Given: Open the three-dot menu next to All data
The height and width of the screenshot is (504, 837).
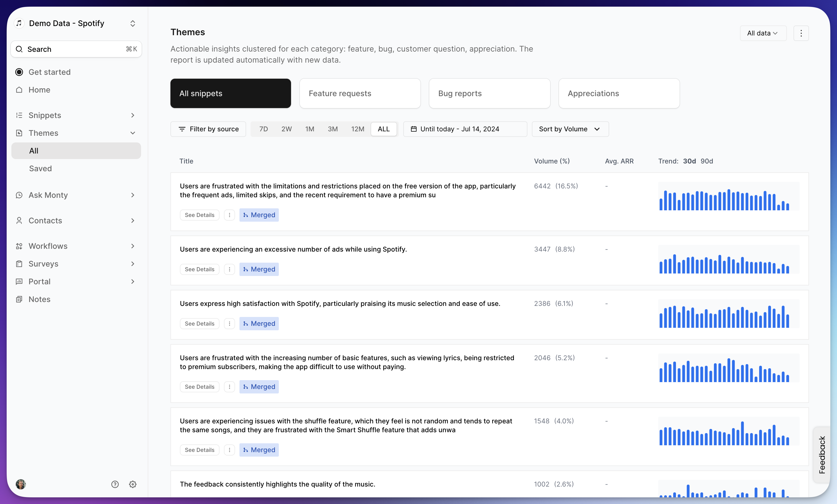Looking at the screenshot, I should click(801, 33).
